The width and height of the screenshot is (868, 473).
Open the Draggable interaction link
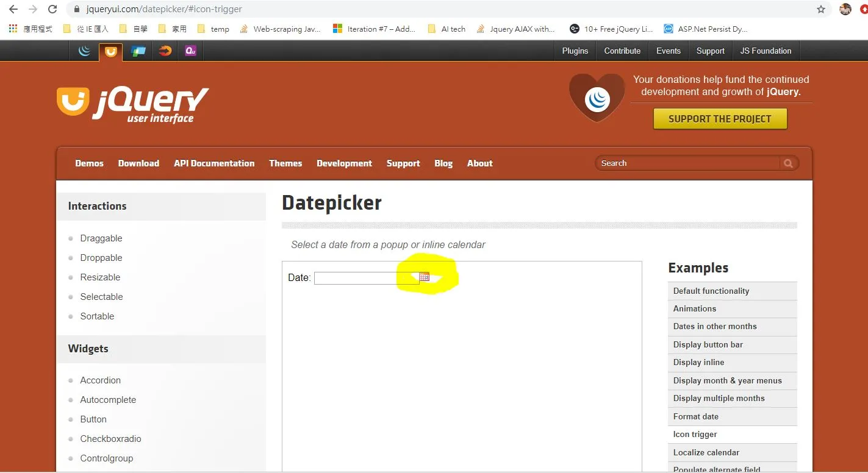tap(101, 238)
